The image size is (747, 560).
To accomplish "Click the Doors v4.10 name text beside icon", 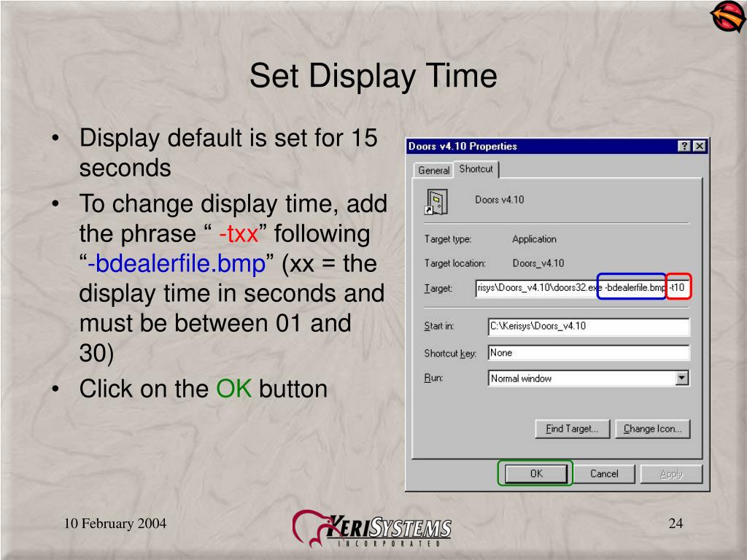I will [x=499, y=200].
